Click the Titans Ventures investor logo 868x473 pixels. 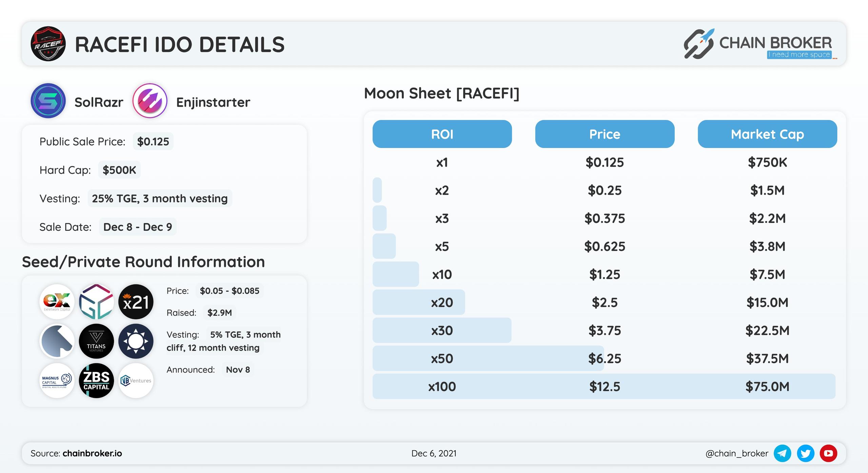[96, 341]
